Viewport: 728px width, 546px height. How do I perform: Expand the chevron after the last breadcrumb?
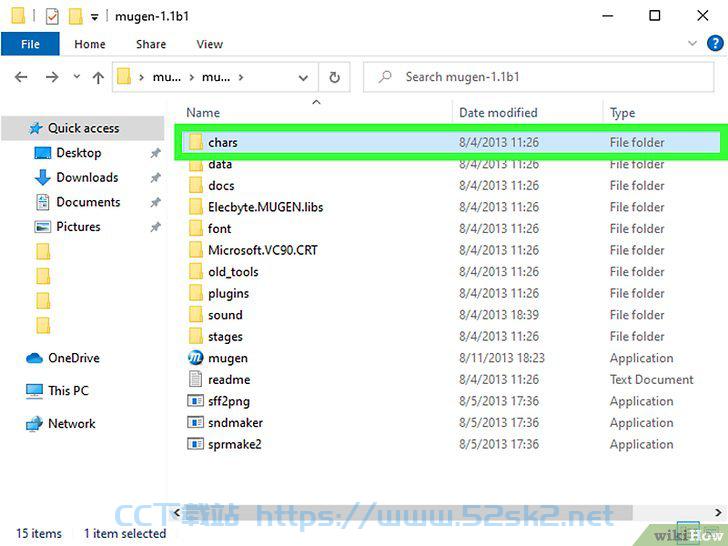click(x=240, y=78)
